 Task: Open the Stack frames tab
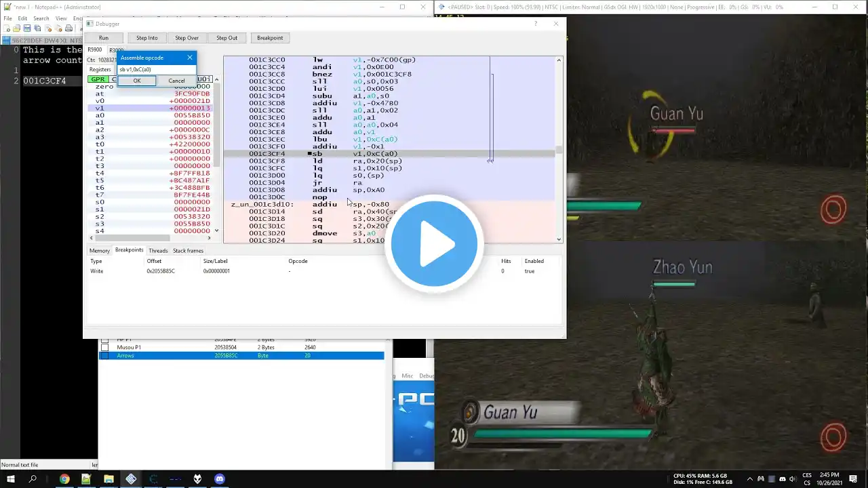tap(188, 251)
